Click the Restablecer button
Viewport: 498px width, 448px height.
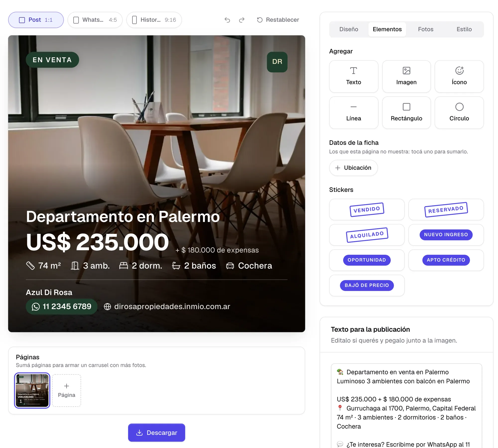coord(278,20)
